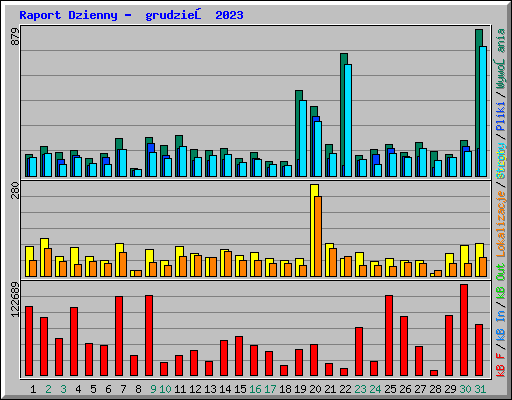Click day label 22 on the x-axis
Screen dimensions: 512x400
coord(345,389)
